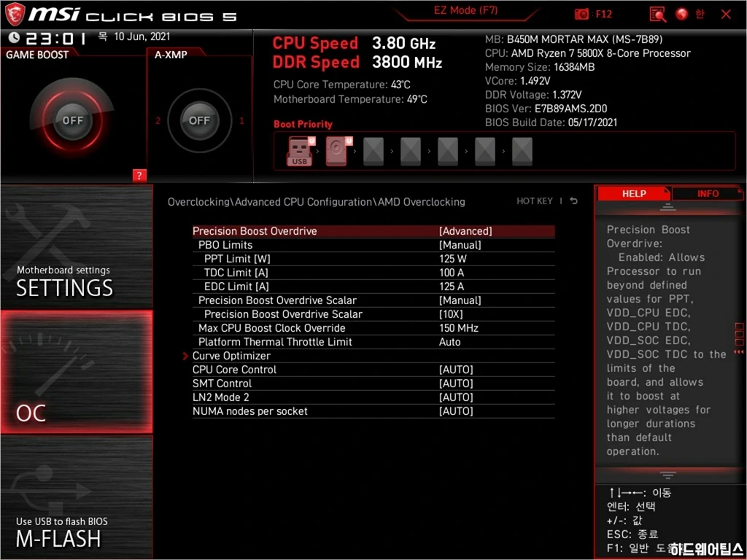Click the CPU Speed 3.80 GHz readout
The width and height of the screenshot is (747, 560).
[354, 43]
